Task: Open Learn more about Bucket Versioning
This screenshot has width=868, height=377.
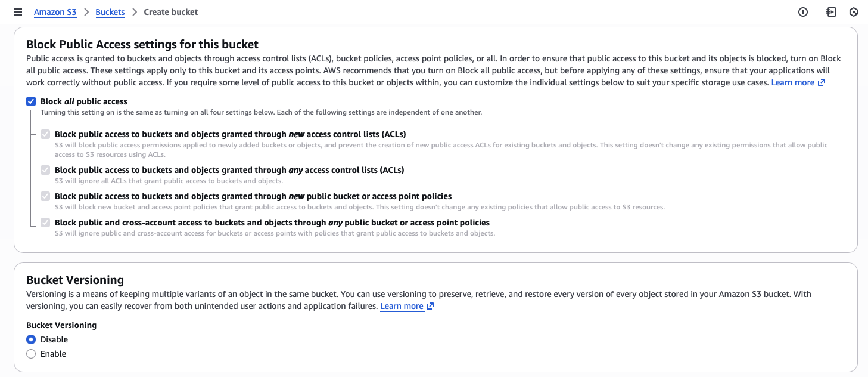Action: pos(402,306)
